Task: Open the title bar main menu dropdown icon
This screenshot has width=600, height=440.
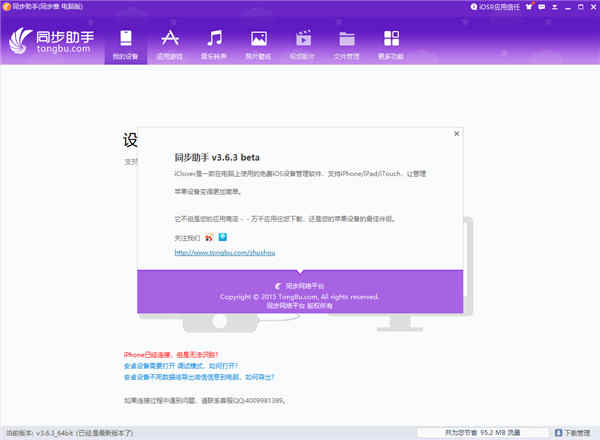Action: 554,7
